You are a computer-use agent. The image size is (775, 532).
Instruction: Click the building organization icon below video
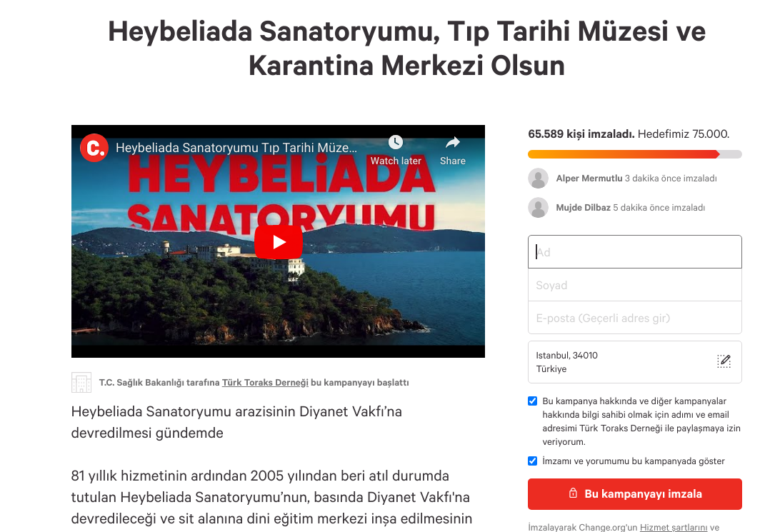[81, 382]
